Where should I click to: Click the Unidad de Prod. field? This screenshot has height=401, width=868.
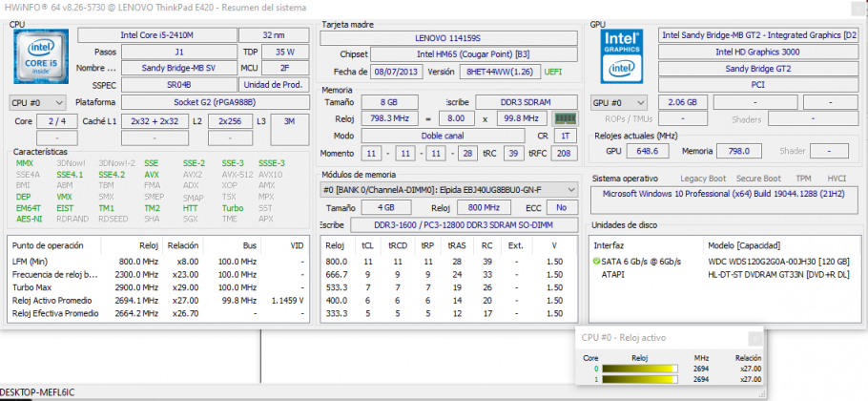[x=274, y=85]
